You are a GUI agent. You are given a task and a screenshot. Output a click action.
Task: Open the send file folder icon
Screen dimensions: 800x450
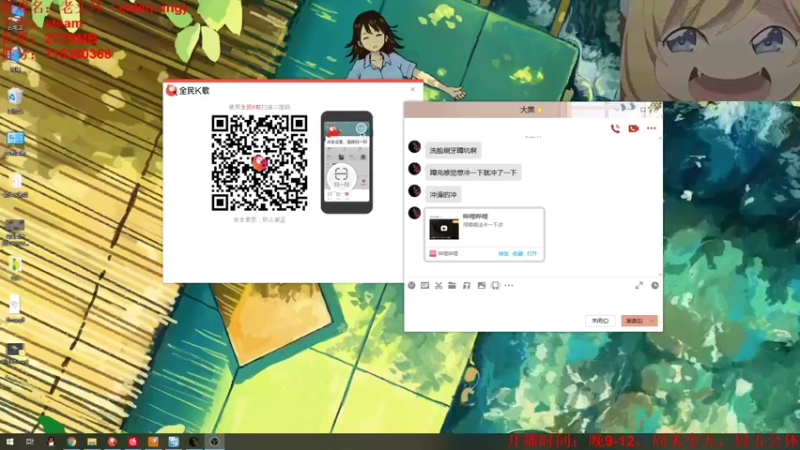(x=452, y=286)
